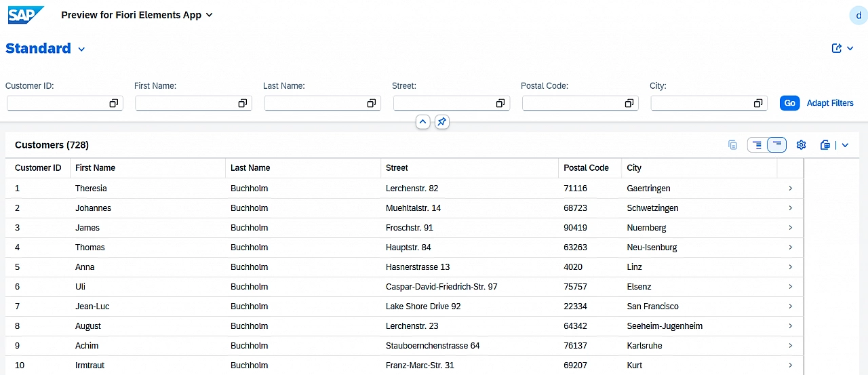The image size is (868, 375).
Task: Open the Standard view variant dropdown
Action: 81,49
